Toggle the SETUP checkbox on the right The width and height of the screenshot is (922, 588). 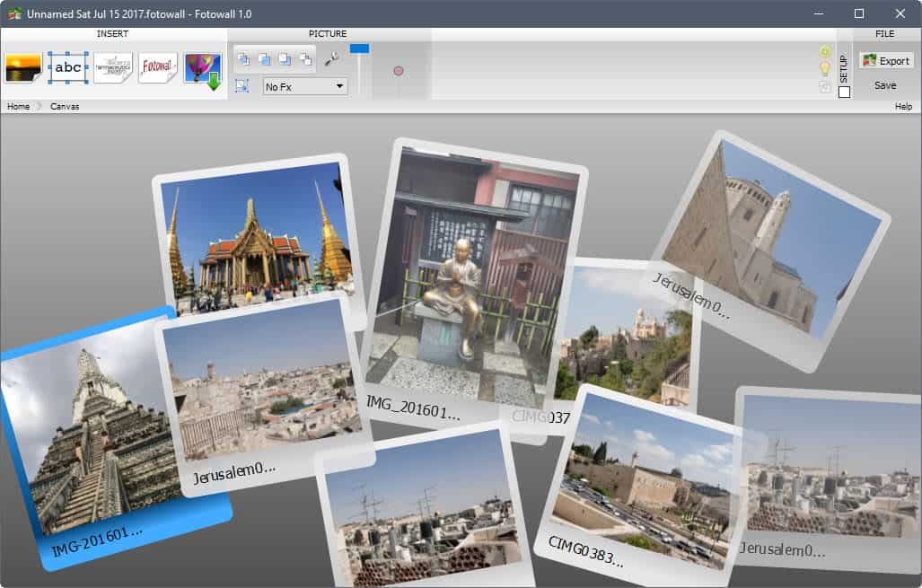(844, 92)
